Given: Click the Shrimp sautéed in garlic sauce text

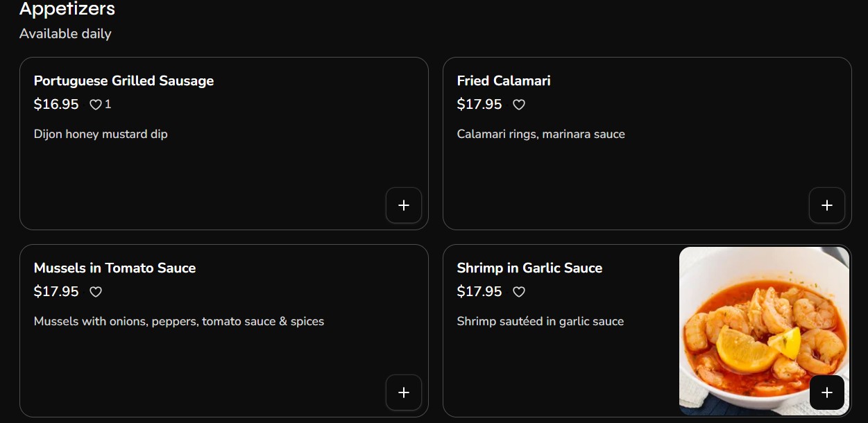Looking at the screenshot, I should (540, 321).
